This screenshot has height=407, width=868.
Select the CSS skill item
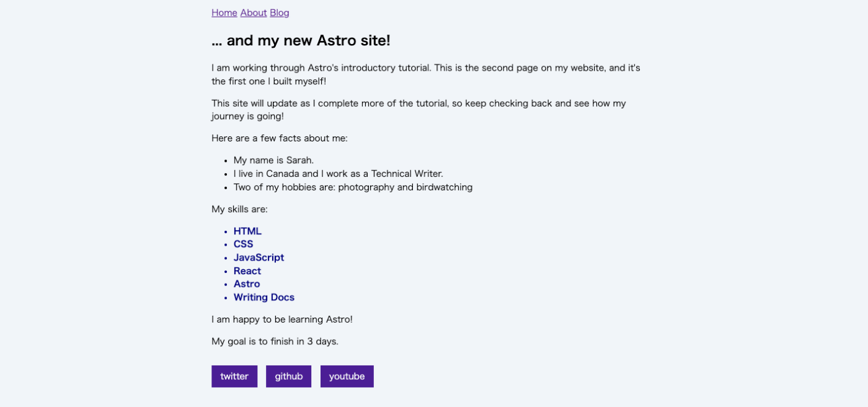(244, 244)
